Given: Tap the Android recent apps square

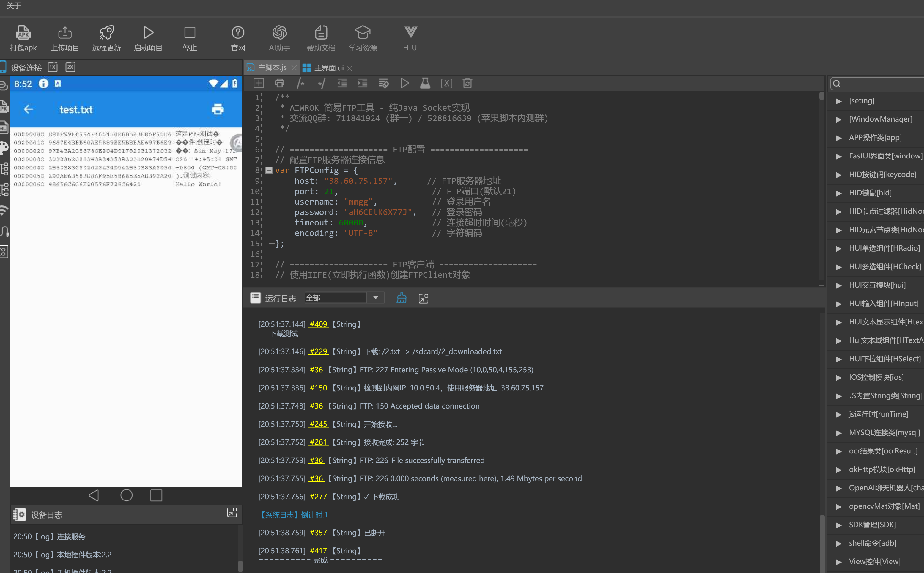Looking at the screenshot, I should click(156, 495).
